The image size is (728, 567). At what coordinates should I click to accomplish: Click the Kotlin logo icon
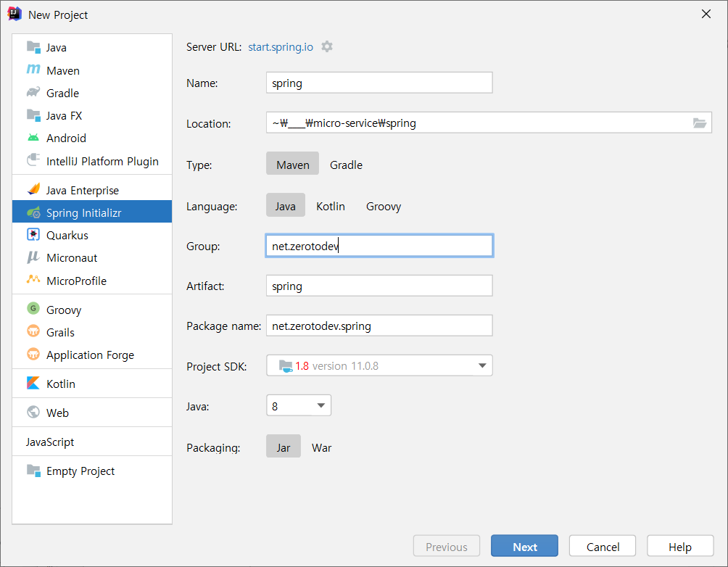point(33,383)
